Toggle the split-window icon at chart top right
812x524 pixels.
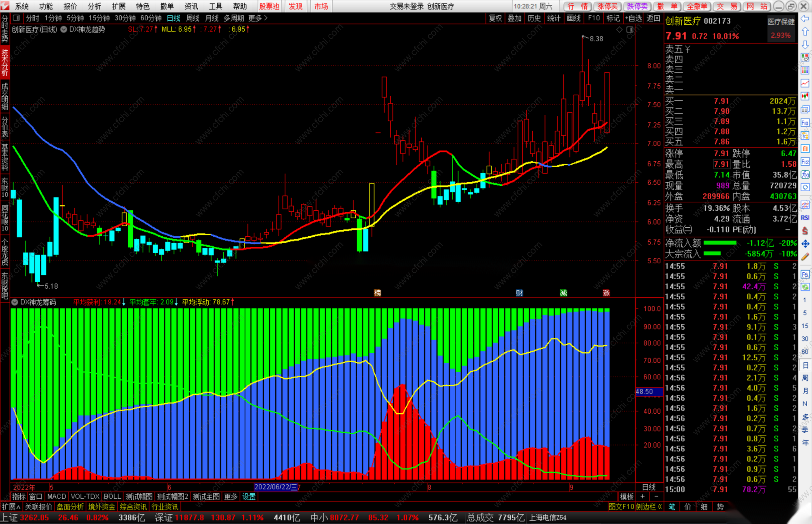(630, 30)
